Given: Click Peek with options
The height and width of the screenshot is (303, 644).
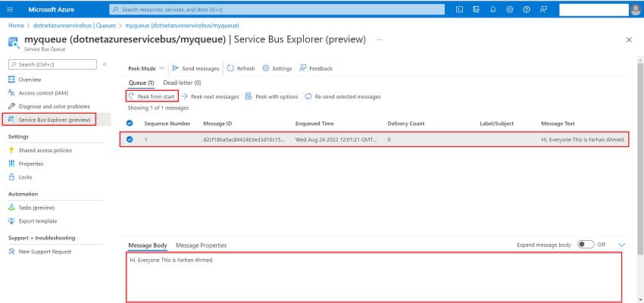Looking at the screenshot, I should [x=271, y=96].
